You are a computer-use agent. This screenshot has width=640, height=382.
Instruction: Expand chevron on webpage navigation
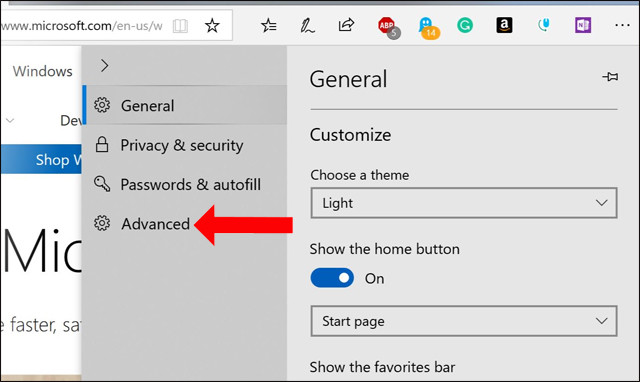[x=10, y=120]
